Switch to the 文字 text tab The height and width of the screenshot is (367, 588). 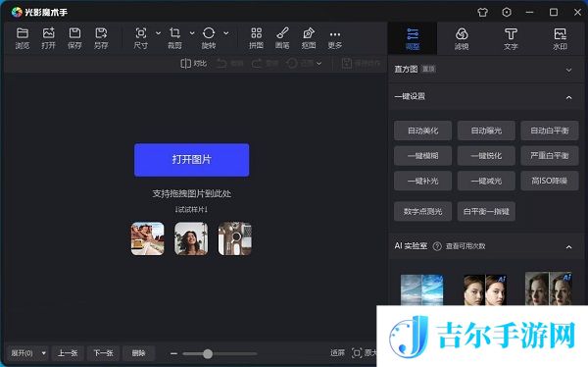(x=511, y=38)
